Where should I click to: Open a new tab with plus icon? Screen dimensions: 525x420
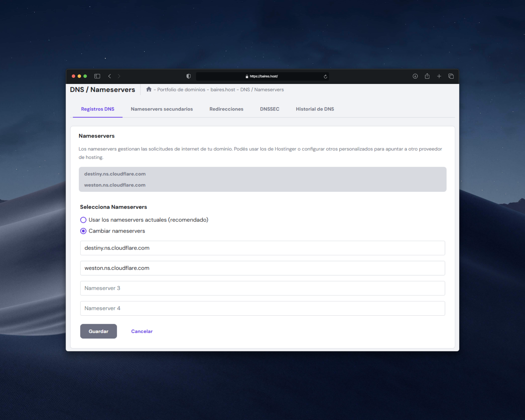(439, 76)
